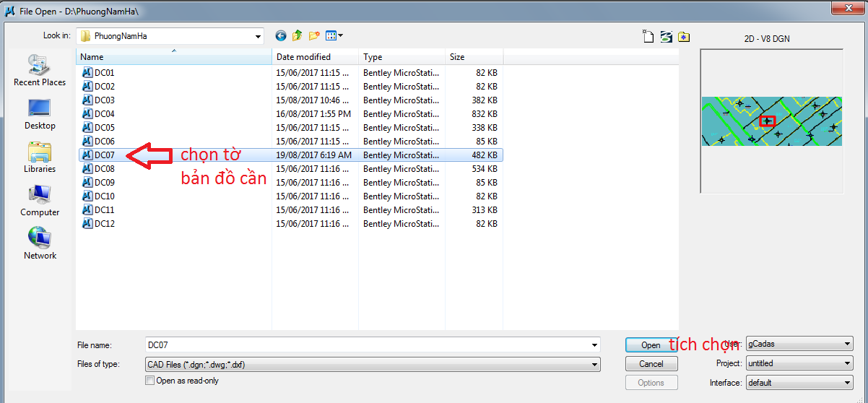This screenshot has width=868, height=403.
Task: Click the green Bentley ProjectWise icon
Action: pyautogui.click(x=666, y=37)
